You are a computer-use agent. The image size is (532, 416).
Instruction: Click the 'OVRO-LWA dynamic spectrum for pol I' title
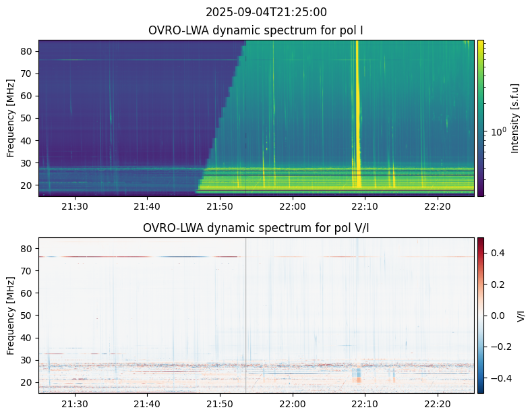256,30
